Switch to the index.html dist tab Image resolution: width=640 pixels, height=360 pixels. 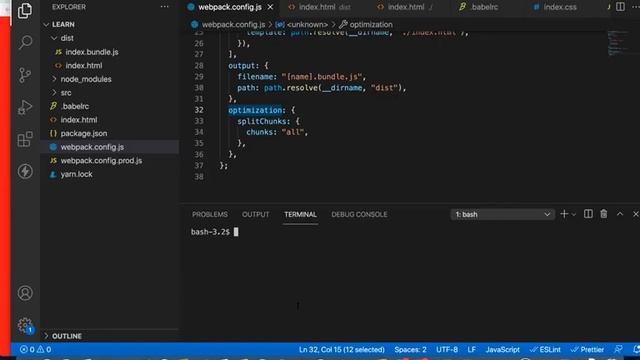coord(320,7)
